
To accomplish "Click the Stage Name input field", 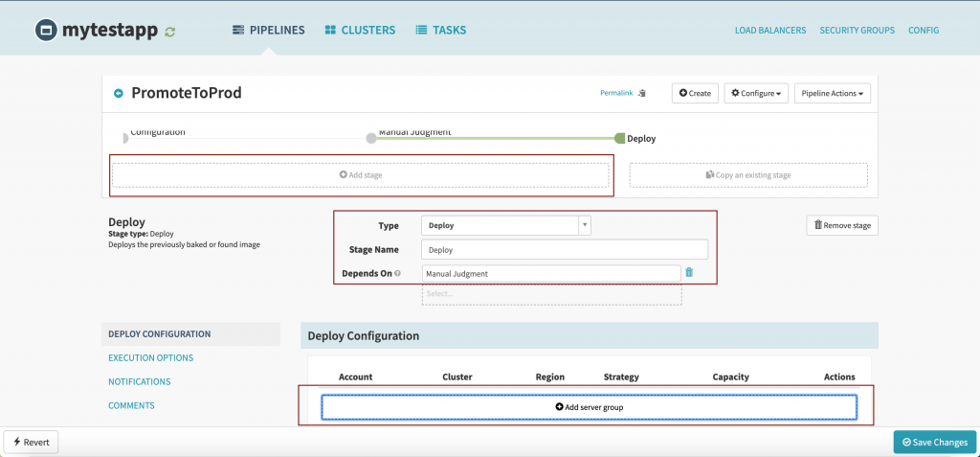I will [x=564, y=249].
